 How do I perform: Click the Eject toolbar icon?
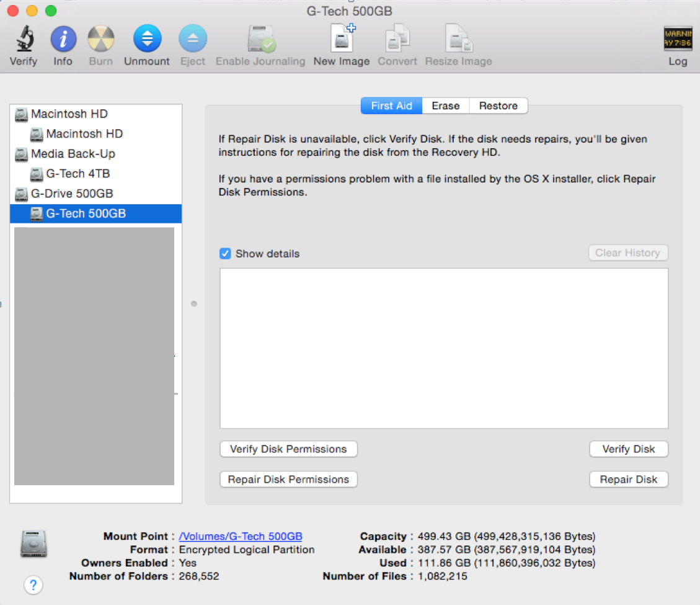[x=193, y=38]
